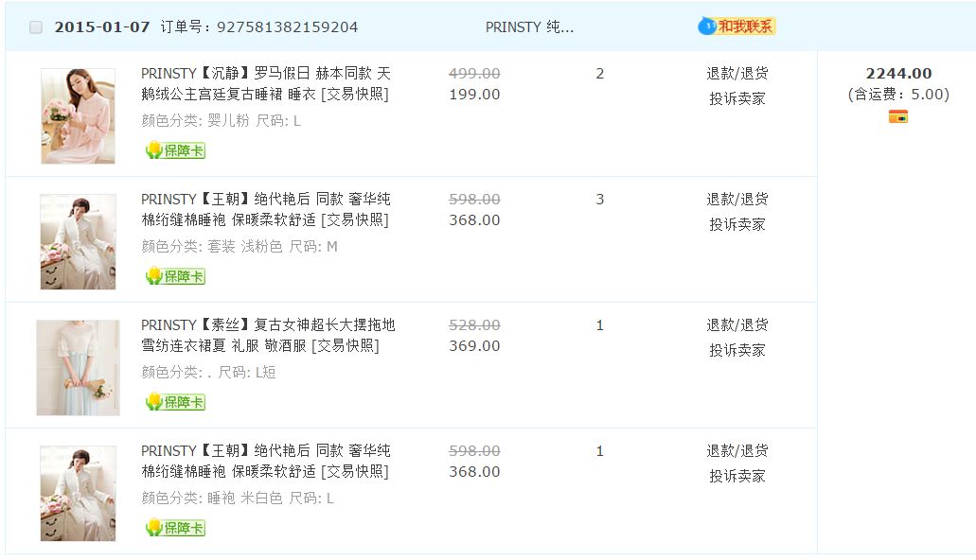Viewport: 976px width, 560px height.
Task: Click 退款/退货 for the quantity 3 item
Action: [x=737, y=200]
